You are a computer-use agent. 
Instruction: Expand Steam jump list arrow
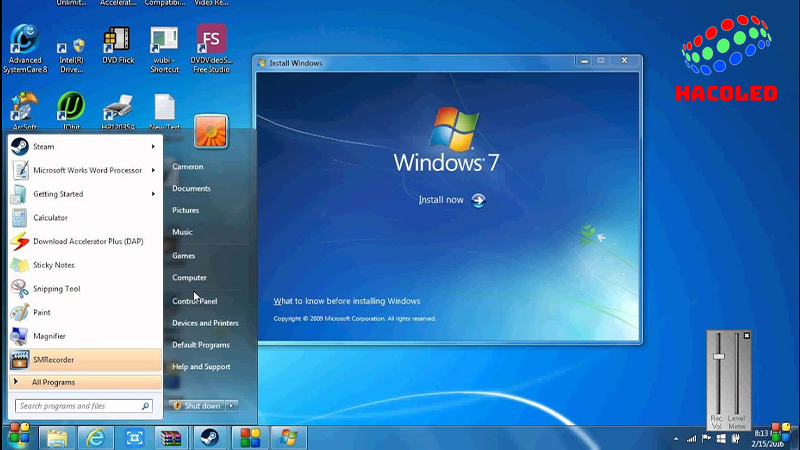[x=153, y=146]
